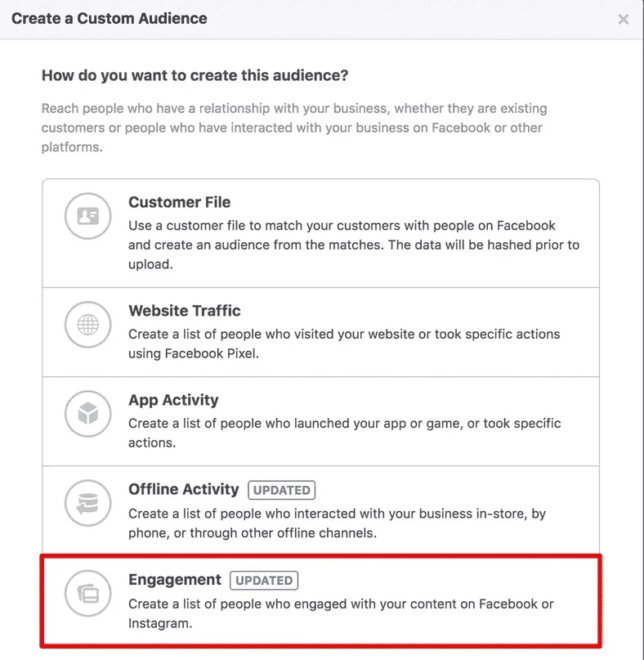Click the How do you want to create heading
This screenshot has width=644, height=660.
[195, 75]
